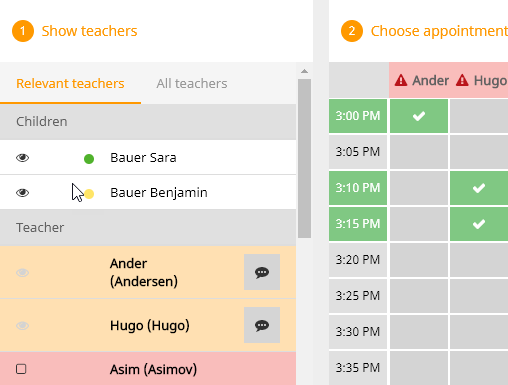The width and height of the screenshot is (508, 385).
Task: Click the warning icon next to Hugo column
Action: click(462, 80)
